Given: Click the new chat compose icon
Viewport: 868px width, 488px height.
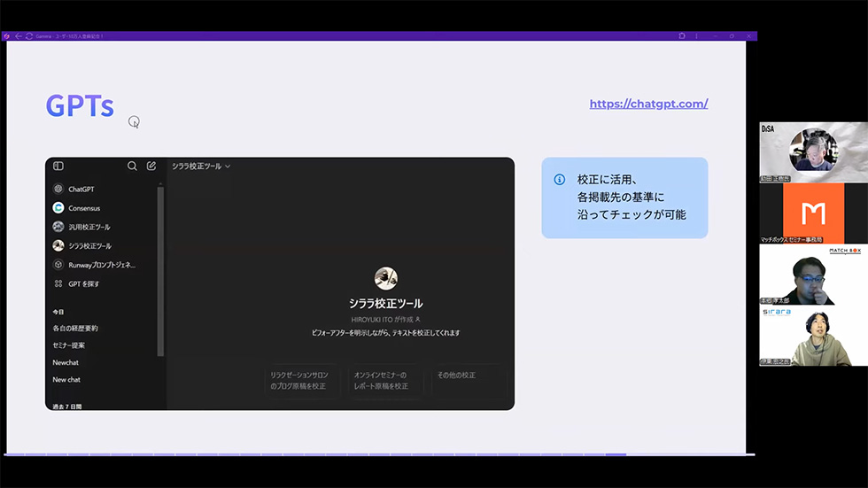Looking at the screenshot, I should coord(151,166).
